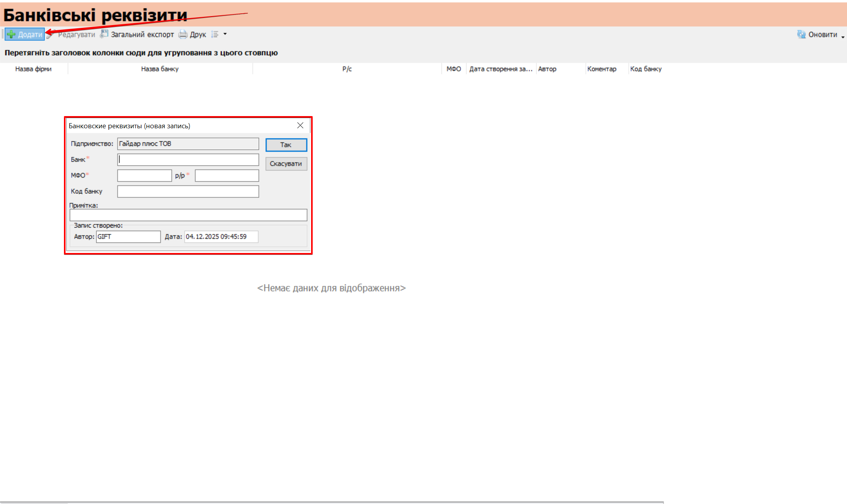Click into the МФО field
Screen dimensions: 847x504
point(144,175)
